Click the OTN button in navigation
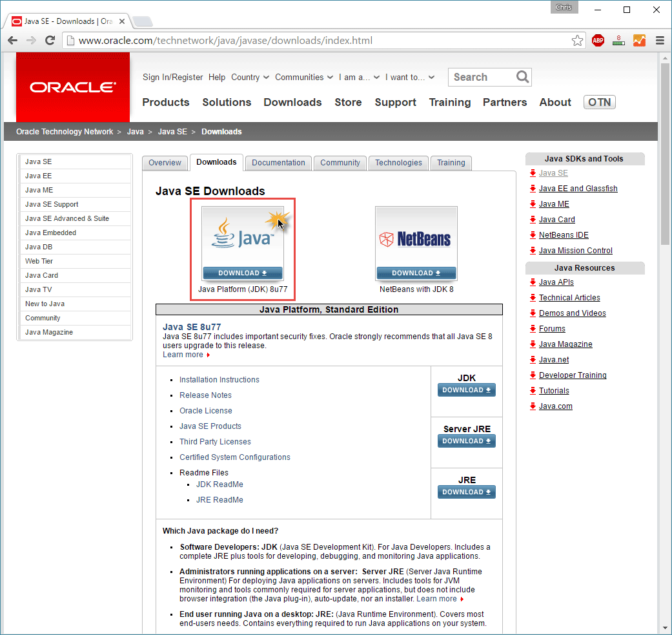Screen dimensions: 672x635 pos(599,102)
